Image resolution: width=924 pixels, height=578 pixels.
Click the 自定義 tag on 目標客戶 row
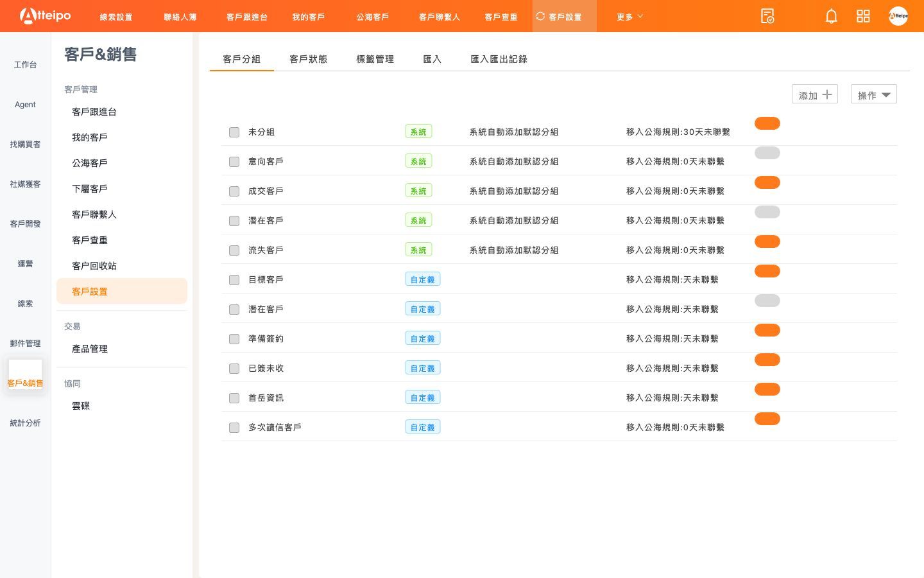[x=423, y=279]
